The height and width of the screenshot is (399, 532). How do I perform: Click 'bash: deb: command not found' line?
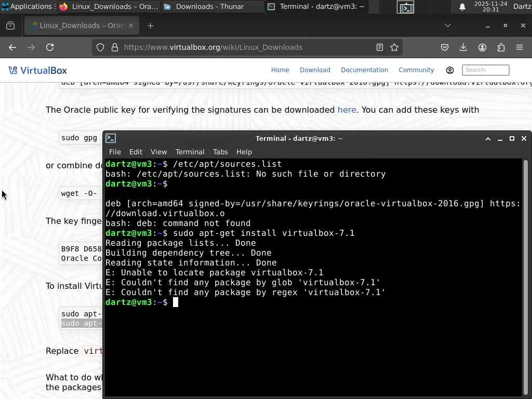pyautogui.click(x=178, y=223)
